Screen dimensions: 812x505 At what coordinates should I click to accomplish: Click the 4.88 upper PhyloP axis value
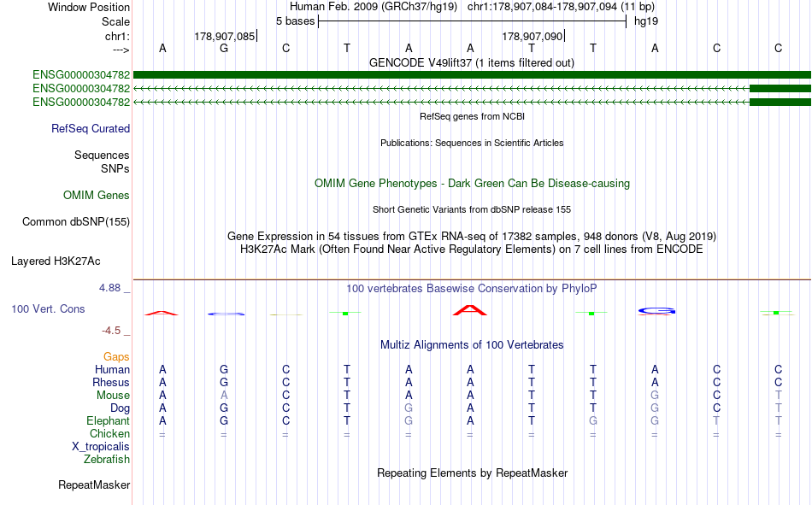pos(109,287)
